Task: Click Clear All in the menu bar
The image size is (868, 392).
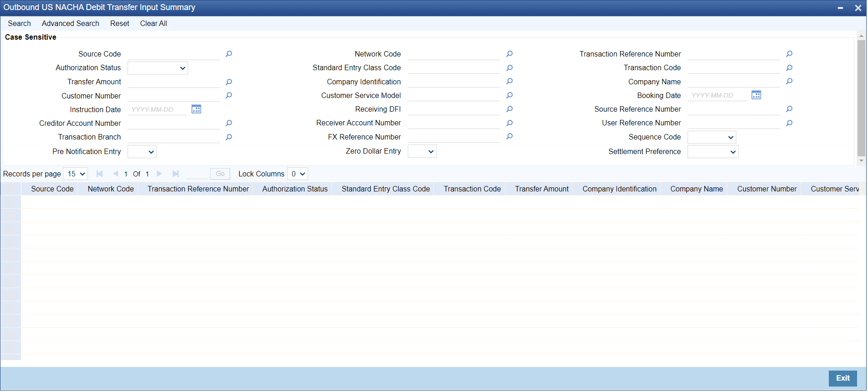Action: [154, 24]
